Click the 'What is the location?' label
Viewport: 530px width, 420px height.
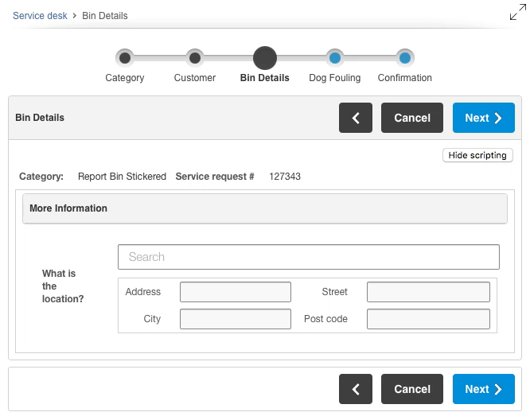63,286
